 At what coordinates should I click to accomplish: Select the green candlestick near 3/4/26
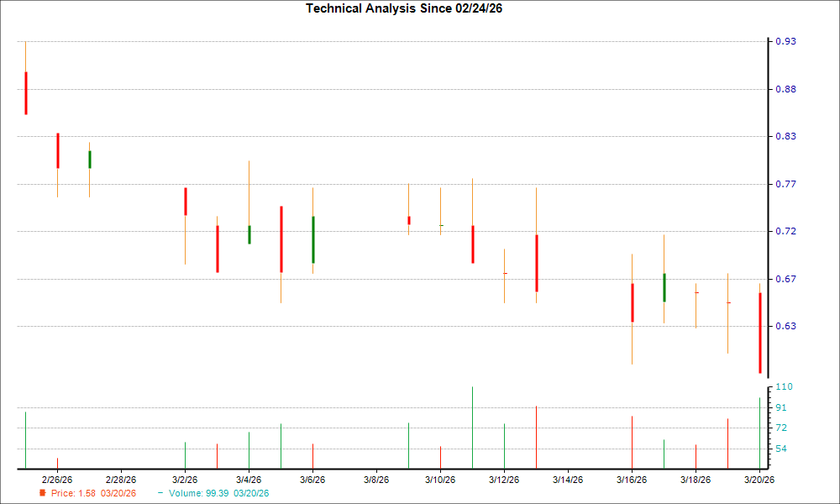pyautogui.click(x=249, y=235)
